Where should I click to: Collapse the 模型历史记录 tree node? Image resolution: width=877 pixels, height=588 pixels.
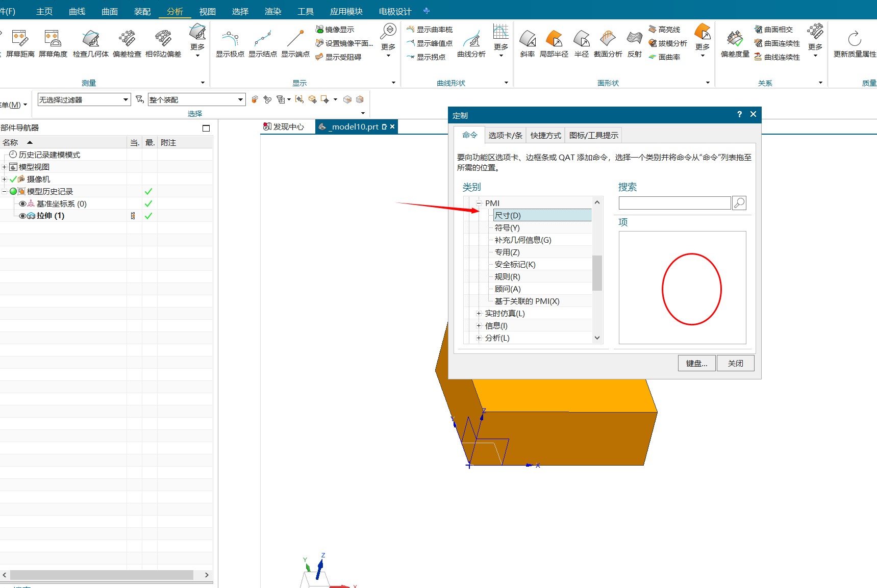click(5, 191)
